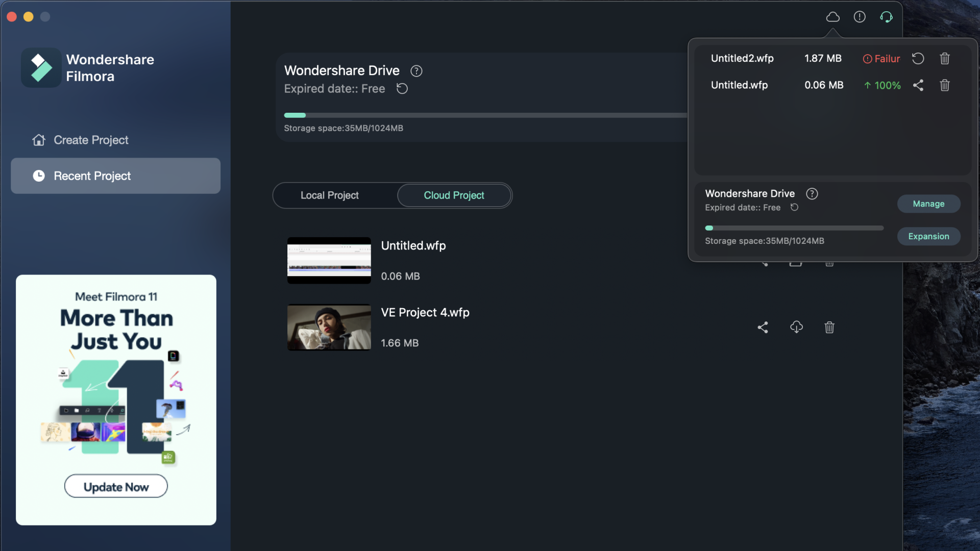Click the 100% upload status
The height and width of the screenshot is (551, 980).
(x=882, y=86)
